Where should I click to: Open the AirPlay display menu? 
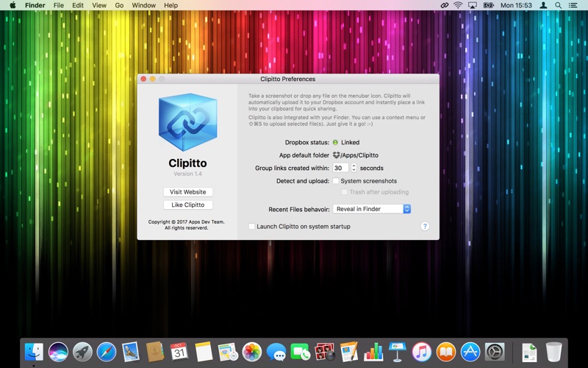[x=473, y=5]
